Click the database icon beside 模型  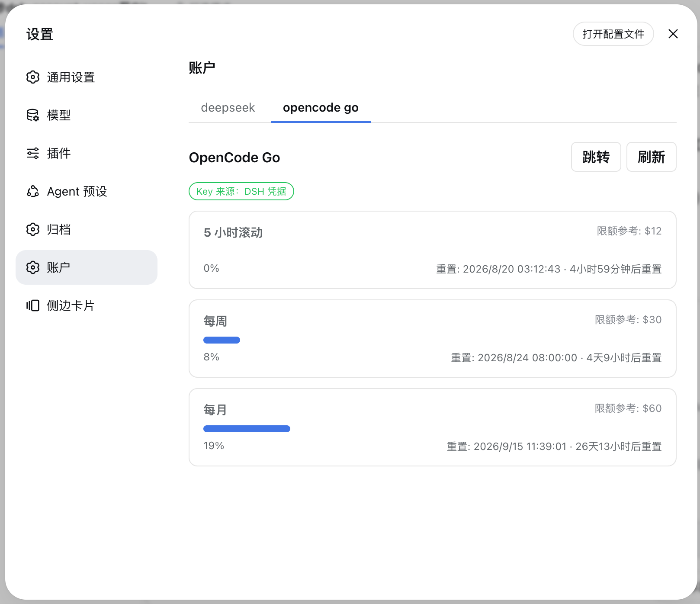(x=33, y=115)
